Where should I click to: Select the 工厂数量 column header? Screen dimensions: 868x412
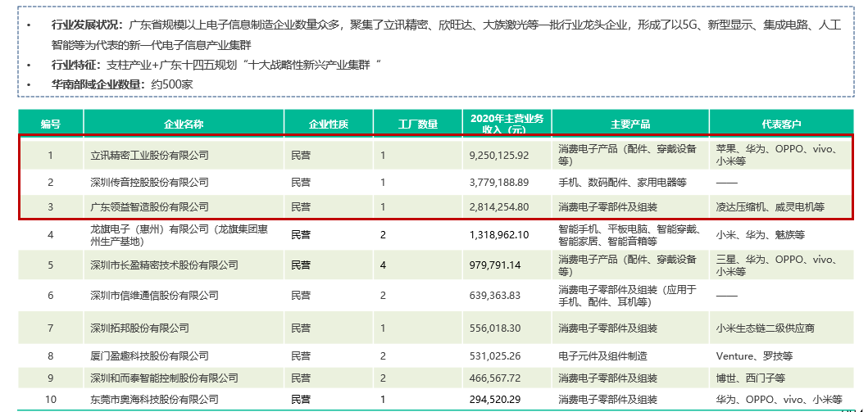click(417, 125)
